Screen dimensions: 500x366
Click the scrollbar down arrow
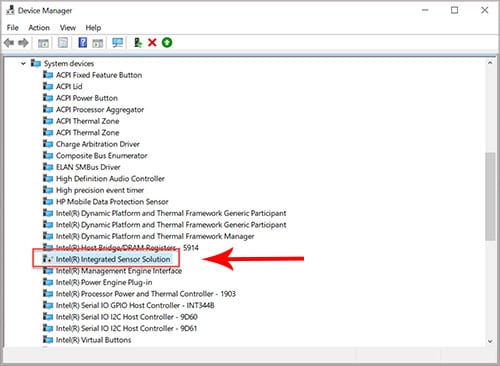490,341
